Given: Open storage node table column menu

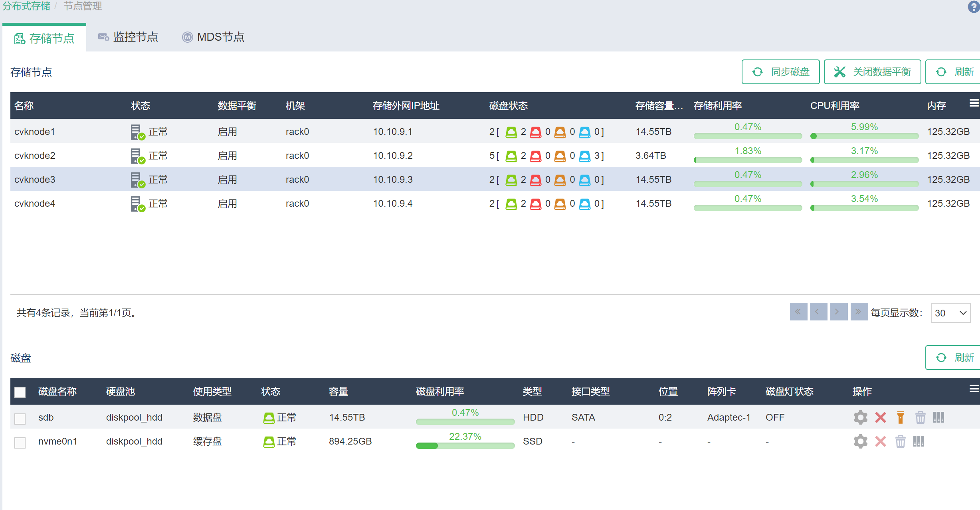Looking at the screenshot, I should click(x=974, y=103).
